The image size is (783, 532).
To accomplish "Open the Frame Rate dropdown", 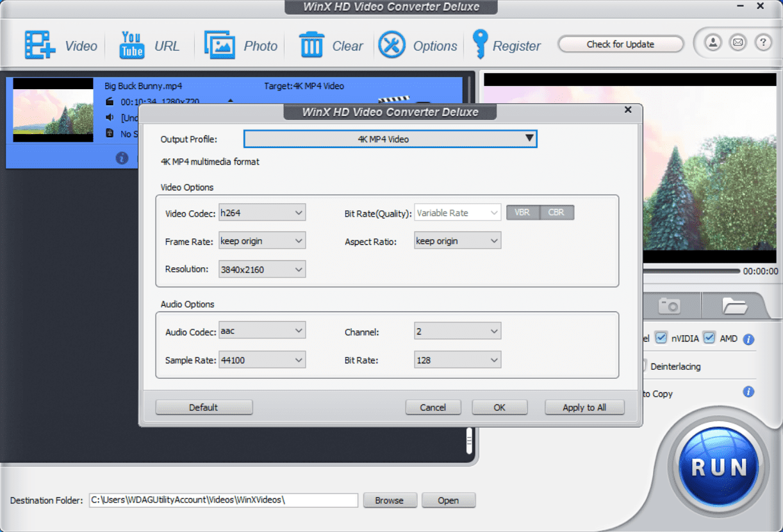I will point(262,241).
